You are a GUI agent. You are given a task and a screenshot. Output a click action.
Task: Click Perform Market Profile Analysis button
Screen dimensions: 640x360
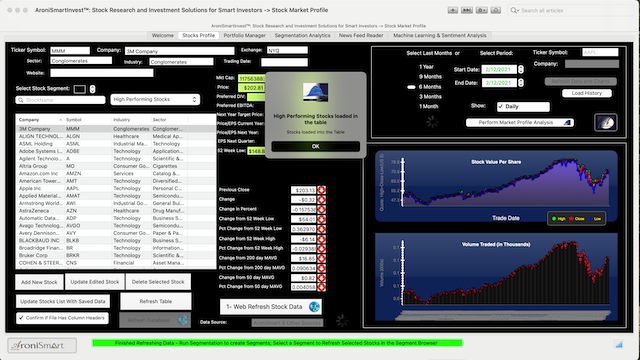click(x=520, y=122)
